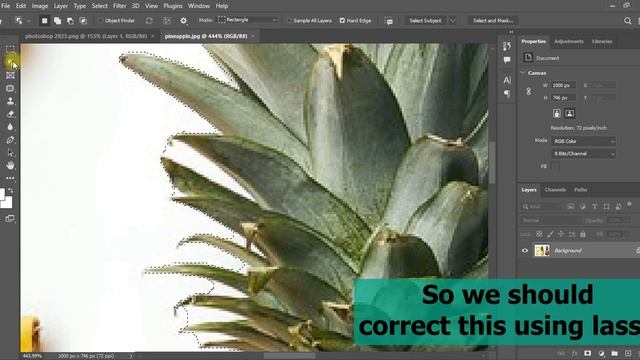Open the Comments panel icon

pyautogui.click(x=507, y=60)
